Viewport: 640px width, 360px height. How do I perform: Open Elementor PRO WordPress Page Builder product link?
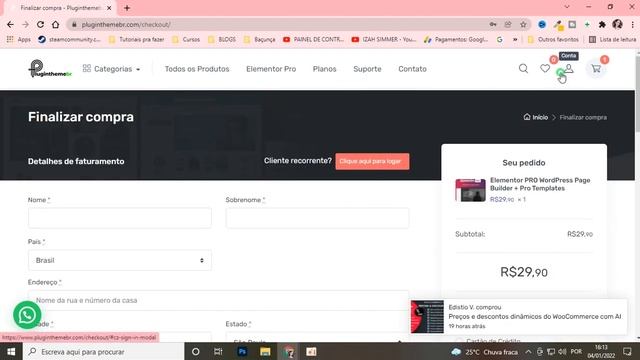click(x=540, y=184)
